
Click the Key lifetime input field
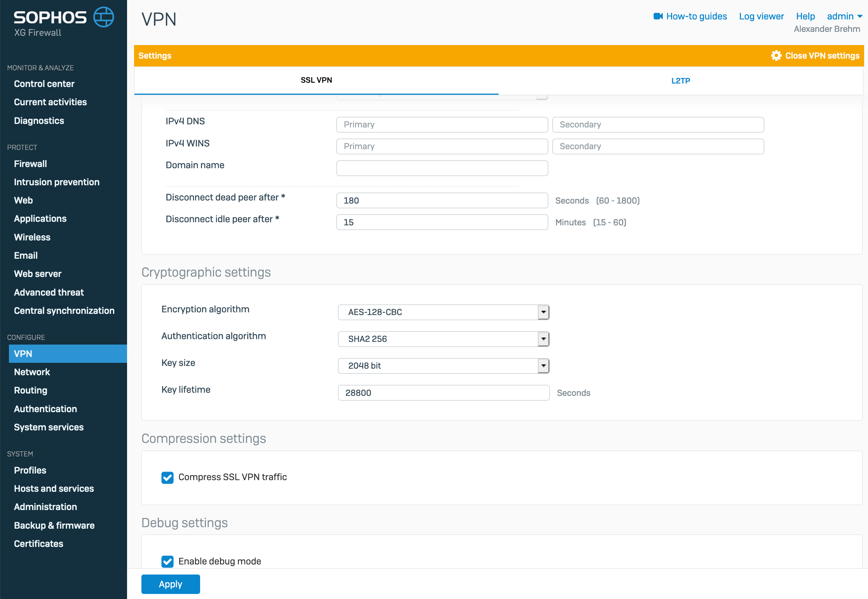443,393
